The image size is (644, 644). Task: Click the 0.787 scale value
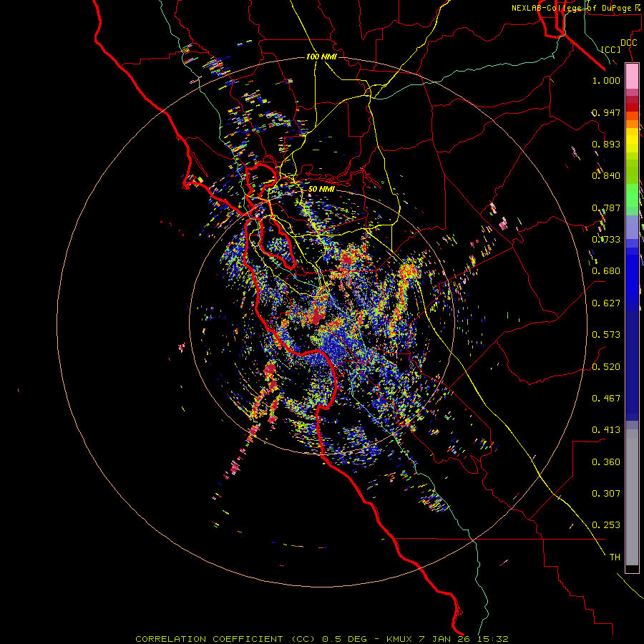pyautogui.click(x=606, y=208)
